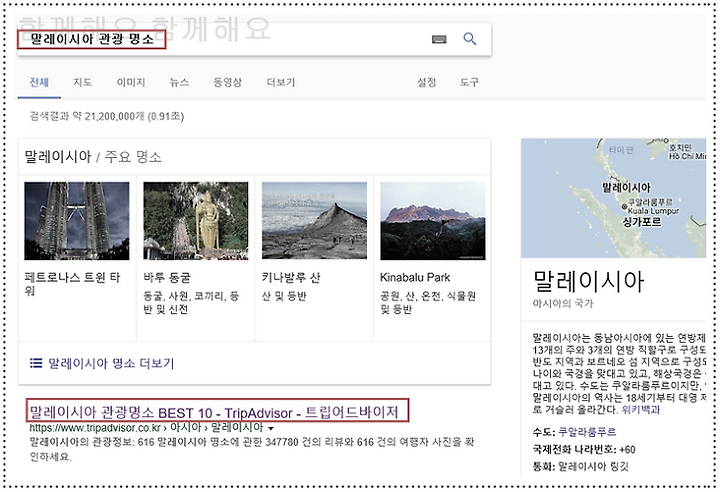Open the Batu Caves statue thumbnail

196,221
